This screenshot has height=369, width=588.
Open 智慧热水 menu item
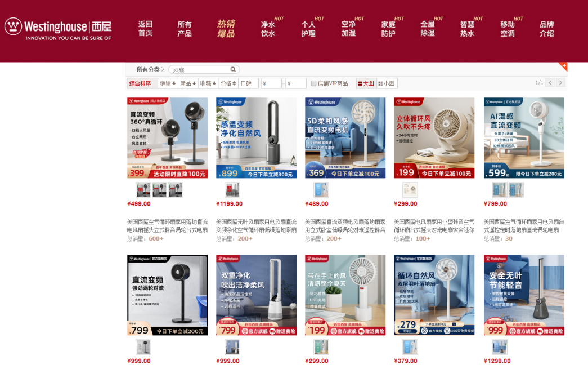(467, 29)
